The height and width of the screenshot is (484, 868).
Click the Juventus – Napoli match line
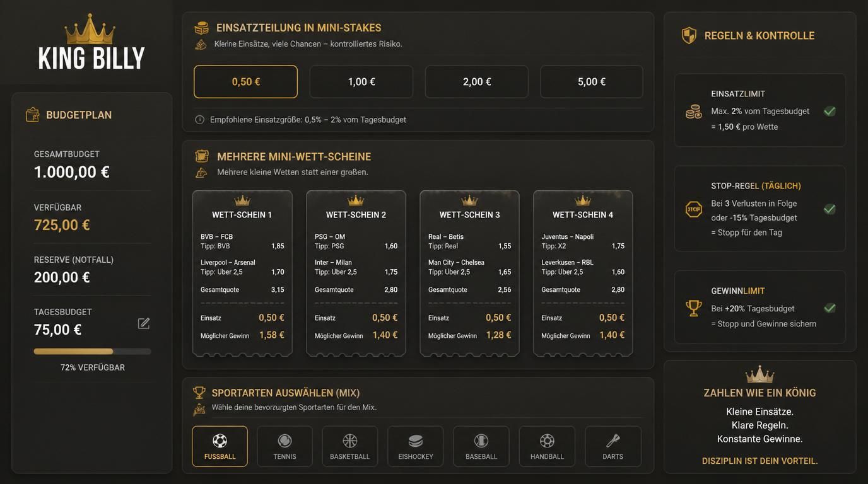567,237
